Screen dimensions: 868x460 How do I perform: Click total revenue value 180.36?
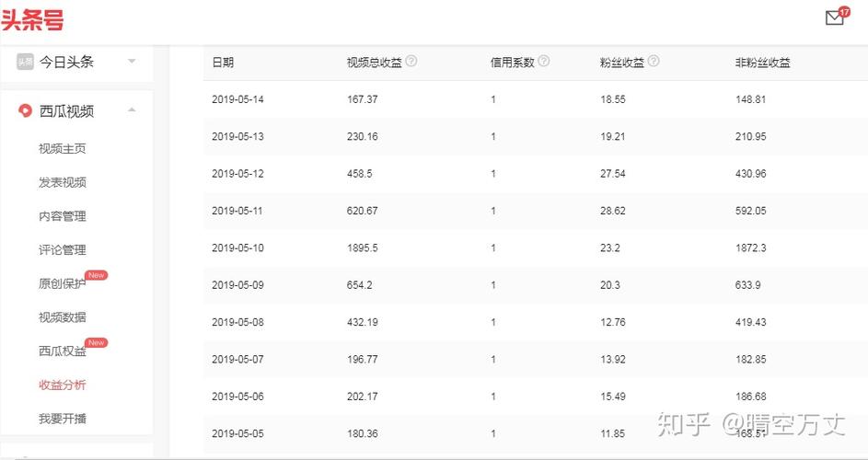[363, 433]
